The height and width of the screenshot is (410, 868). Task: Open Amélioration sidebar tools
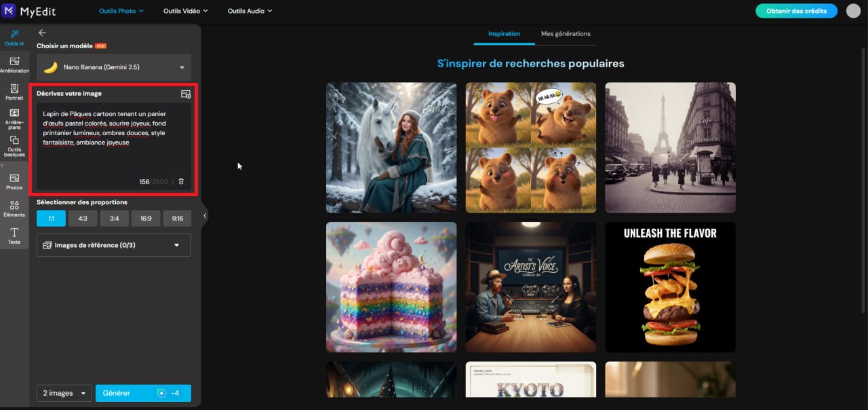coord(14,65)
